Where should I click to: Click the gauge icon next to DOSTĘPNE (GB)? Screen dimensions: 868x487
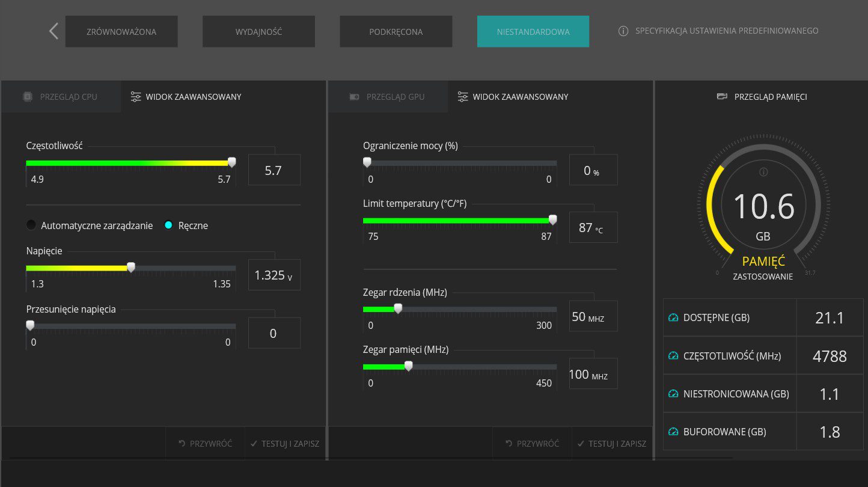[x=673, y=317]
